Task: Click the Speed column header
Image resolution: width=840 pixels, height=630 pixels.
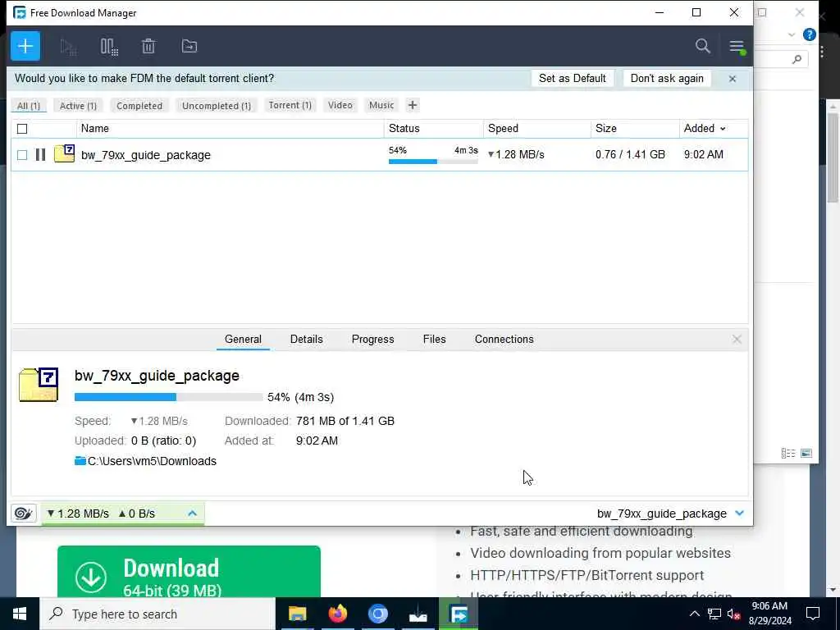Action: click(536, 129)
